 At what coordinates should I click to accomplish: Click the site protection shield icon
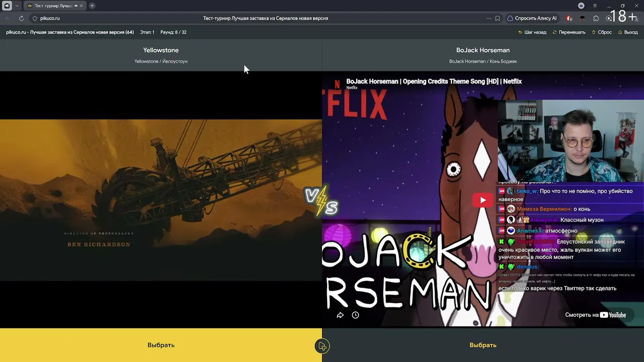35,18
